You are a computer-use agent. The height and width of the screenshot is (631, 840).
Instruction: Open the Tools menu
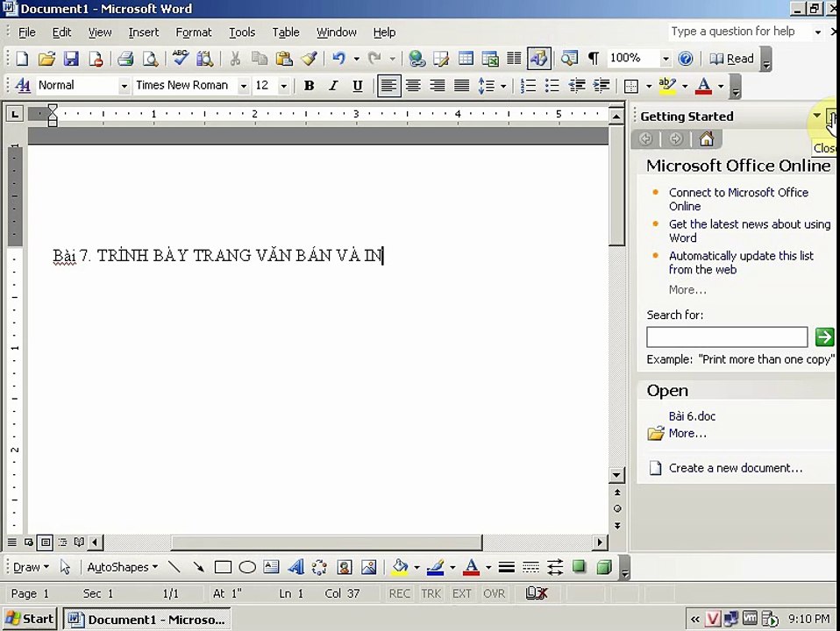242,32
